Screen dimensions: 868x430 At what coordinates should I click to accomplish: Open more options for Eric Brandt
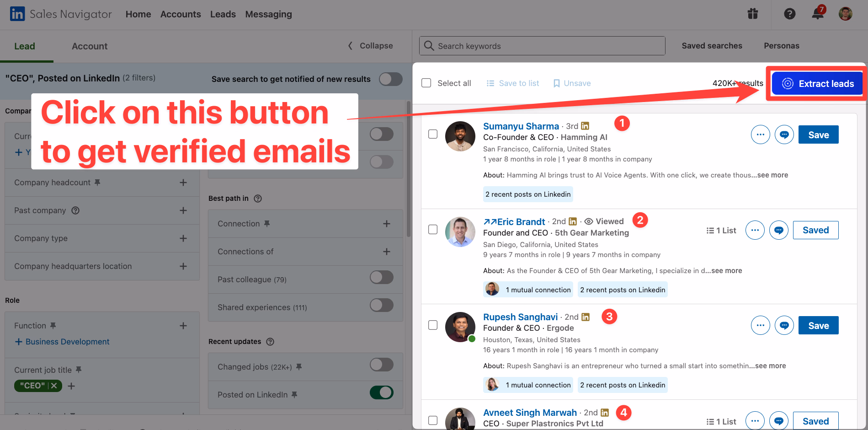click(755, 230)
